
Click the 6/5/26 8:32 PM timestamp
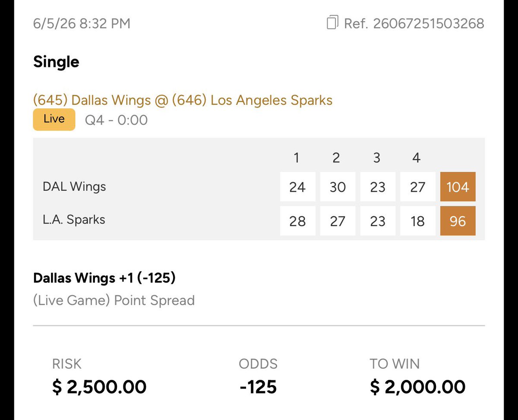82,23
